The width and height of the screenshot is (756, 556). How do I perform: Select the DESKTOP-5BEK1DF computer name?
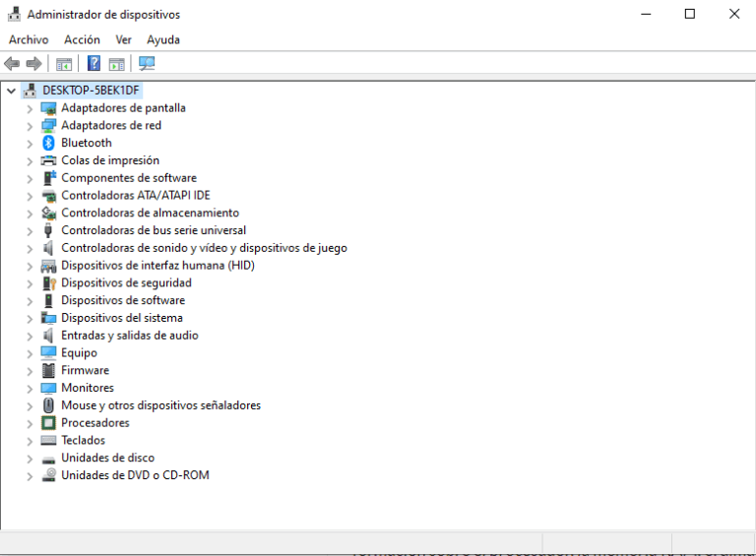point(91,91)
